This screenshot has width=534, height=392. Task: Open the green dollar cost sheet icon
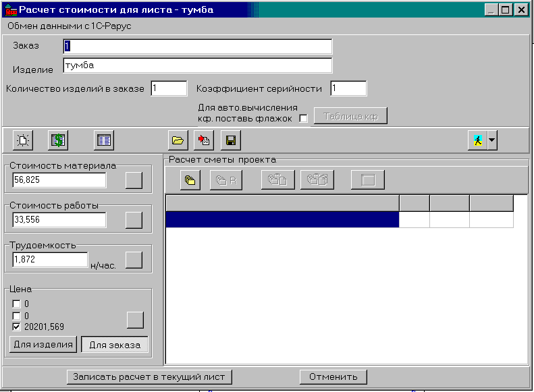58,140
